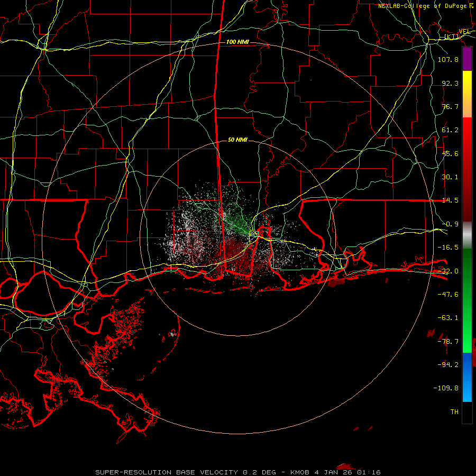This screenshot has width=476, height=476.
Task: Select the -94.2 legend value
Action: [448, 365]
